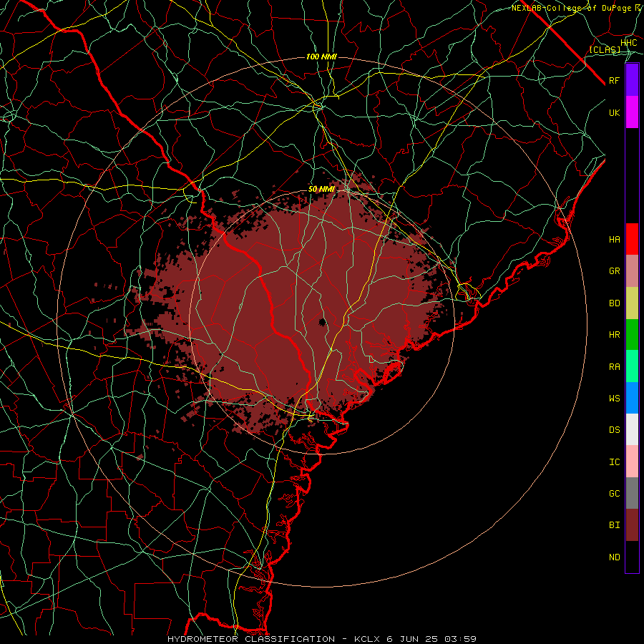Click the IC legend label

click(x=614, y=462)
